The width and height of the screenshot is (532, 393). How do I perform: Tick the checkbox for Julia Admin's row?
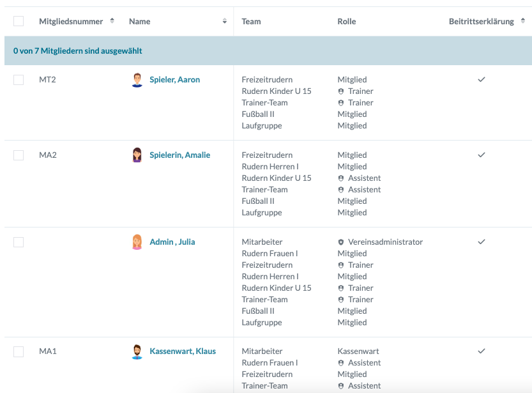coord(19,242)
